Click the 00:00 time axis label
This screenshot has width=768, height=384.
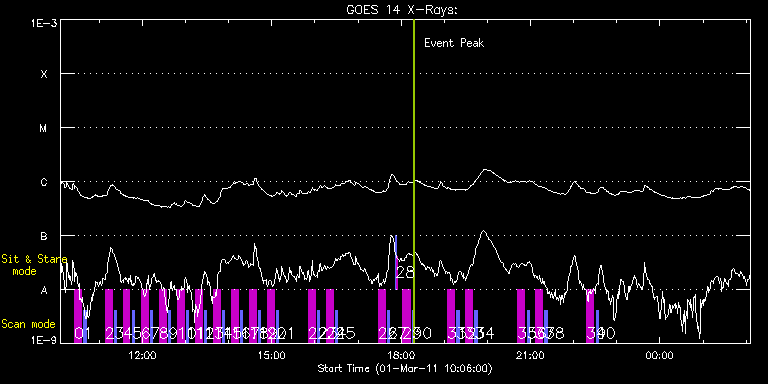[660, 355]
